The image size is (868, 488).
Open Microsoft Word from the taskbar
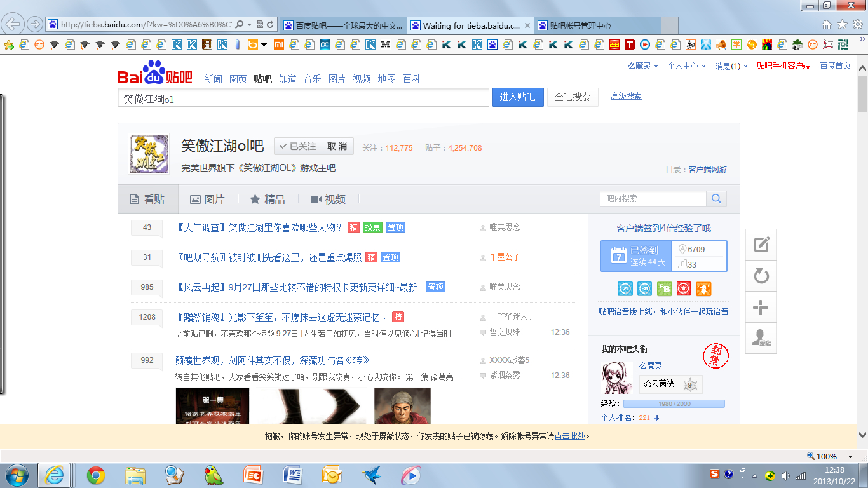click(x=293, y=475)
